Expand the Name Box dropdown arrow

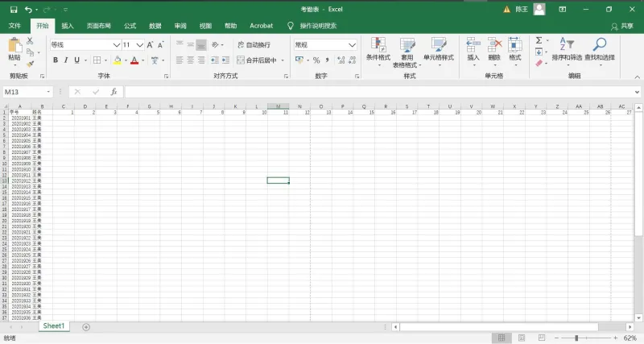pos(48,92)
